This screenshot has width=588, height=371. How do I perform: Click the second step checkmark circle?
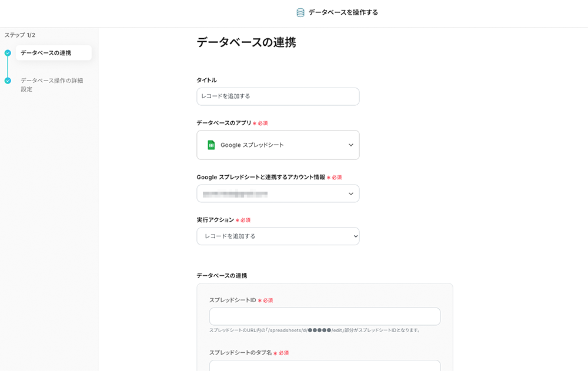(x=8, y=81)
